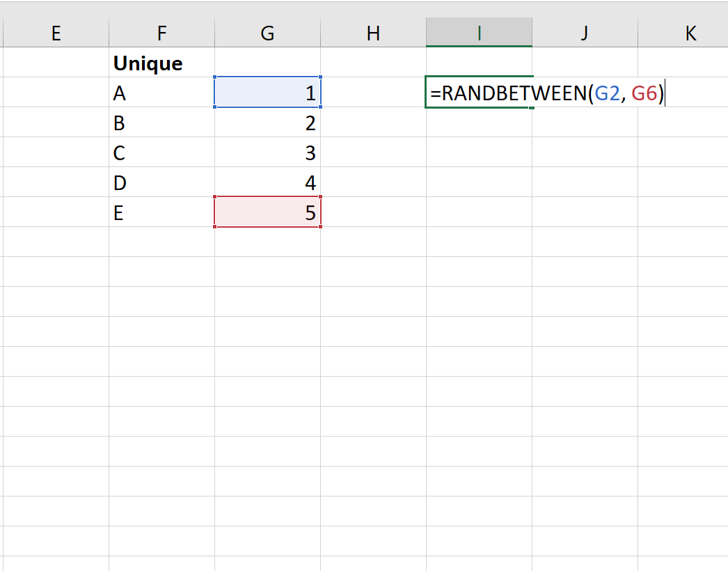Click the column G header
The image size is (728, 571).
267,33
